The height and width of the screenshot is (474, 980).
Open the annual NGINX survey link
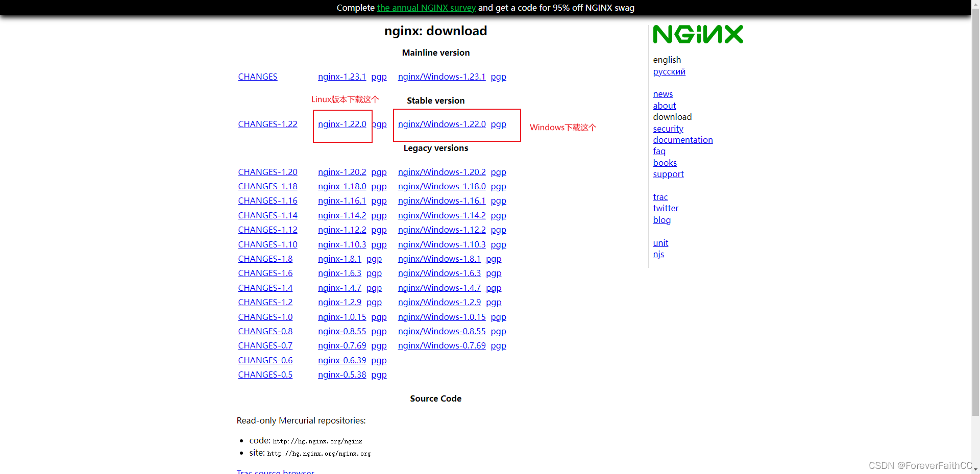click(426, 8)
